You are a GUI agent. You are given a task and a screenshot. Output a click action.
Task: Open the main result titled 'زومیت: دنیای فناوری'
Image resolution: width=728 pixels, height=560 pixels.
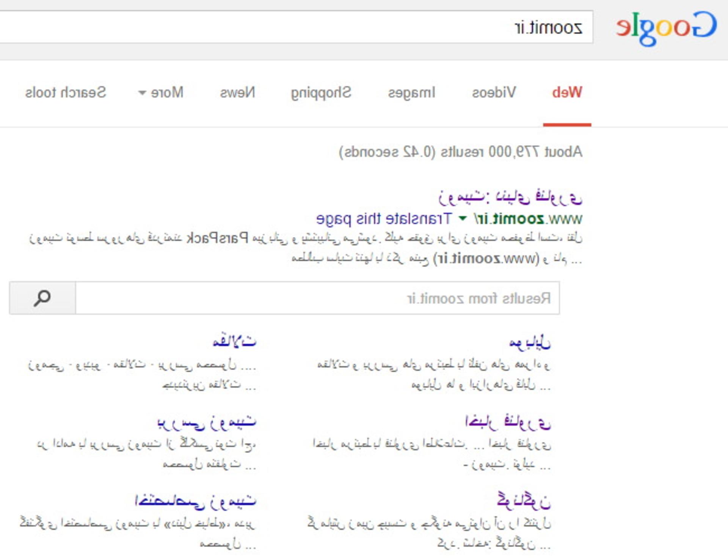pyautogui.click(x=510, y=197)
